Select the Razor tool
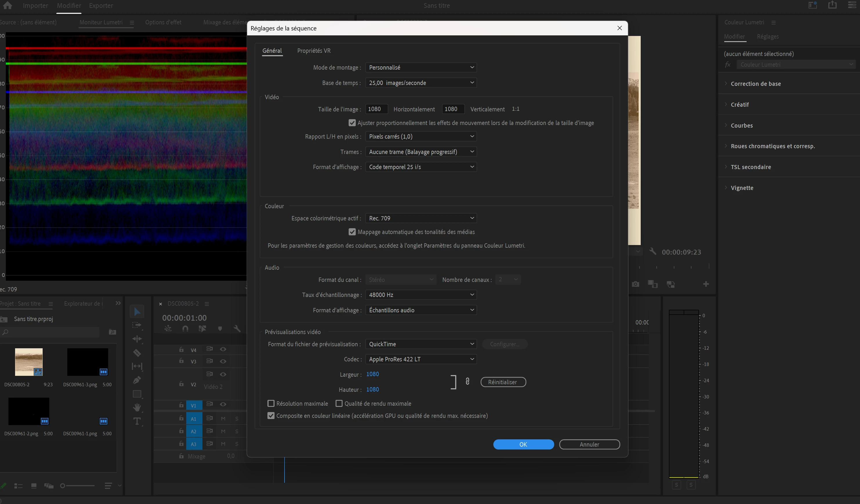860x504 pixels. [137, 353]
